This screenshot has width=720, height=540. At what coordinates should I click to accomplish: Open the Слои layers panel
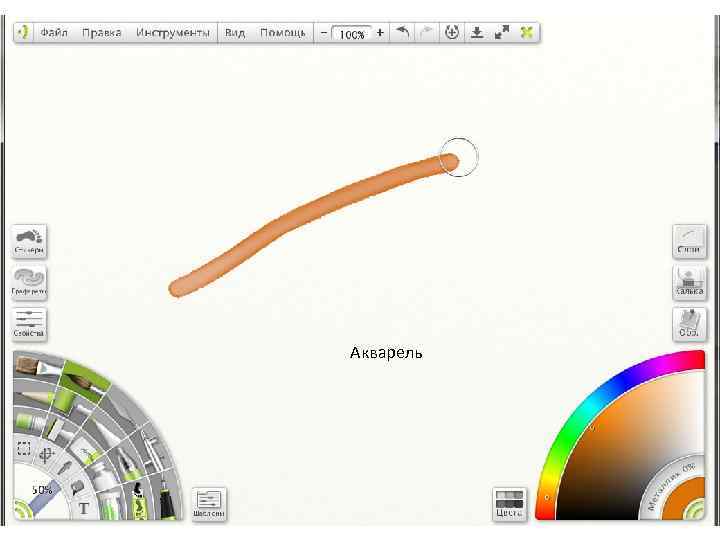pos(689,241)
